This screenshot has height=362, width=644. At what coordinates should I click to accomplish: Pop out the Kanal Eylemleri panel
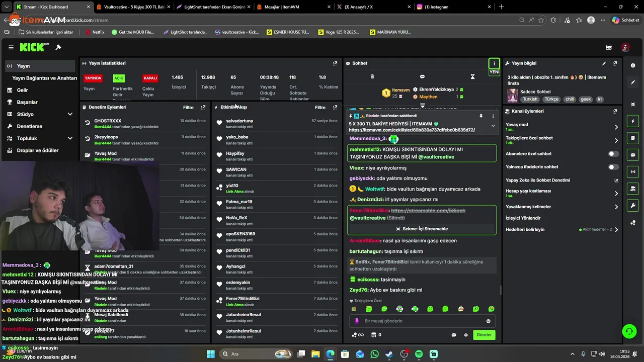615,111
